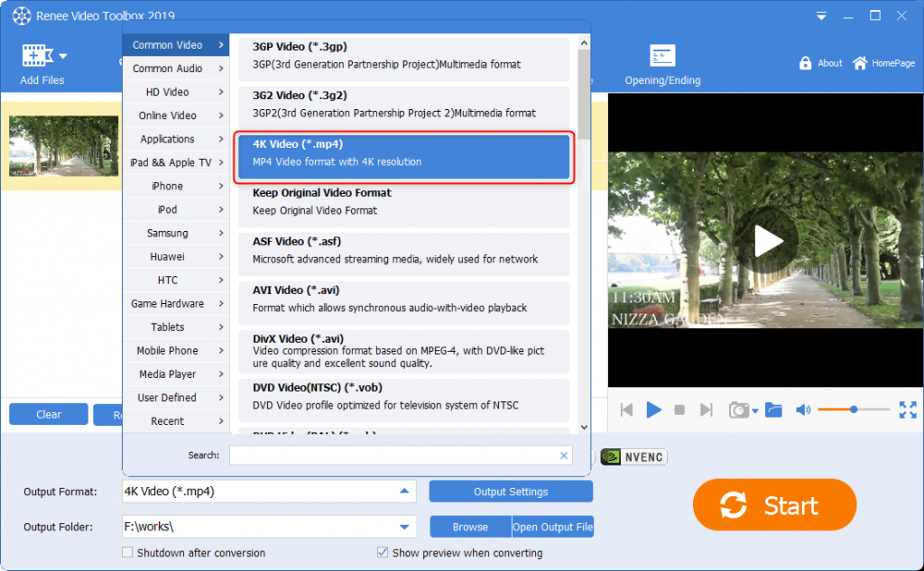Image resolution: width=924 pixels, height=571 pixels.
Task: Take a snapshot with the camera icon
Action: click(738, 410)
